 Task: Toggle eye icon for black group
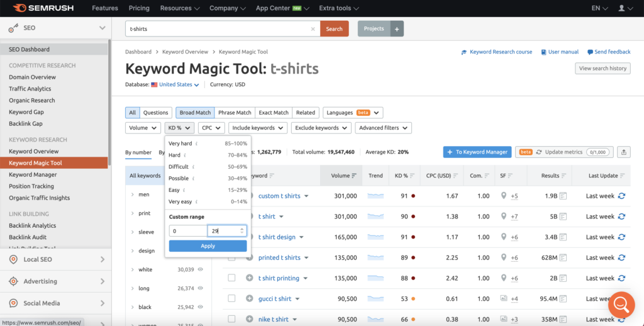pos(201,306)
